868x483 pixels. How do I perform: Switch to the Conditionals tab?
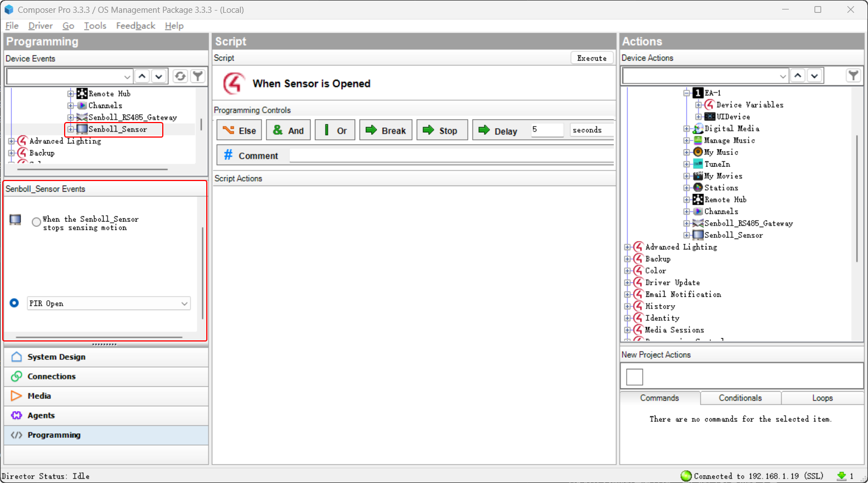coord(740,398)
